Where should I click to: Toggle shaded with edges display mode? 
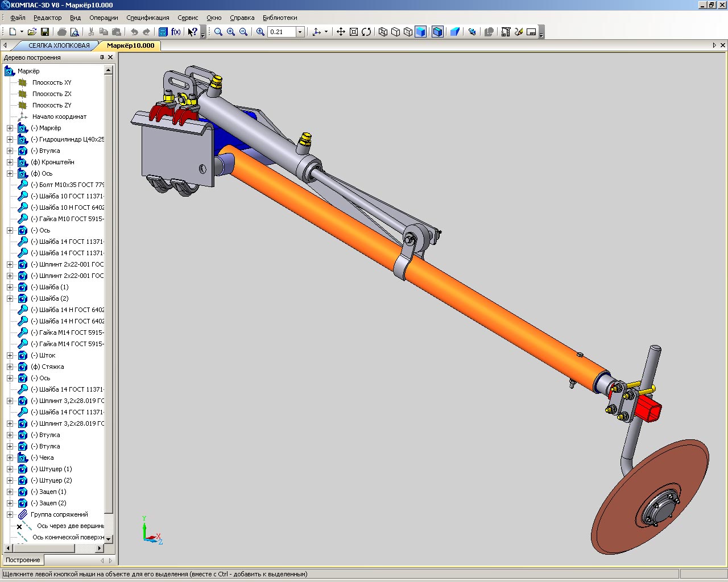437,32
